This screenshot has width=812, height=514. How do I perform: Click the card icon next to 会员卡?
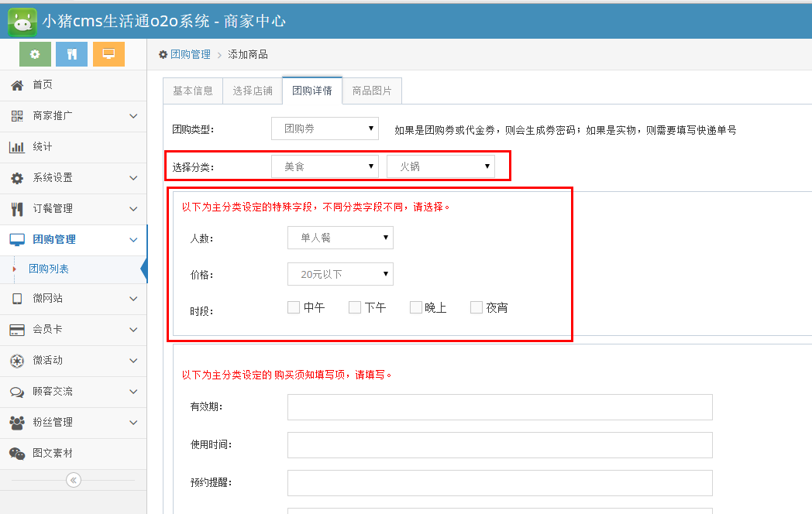[17, 330]
